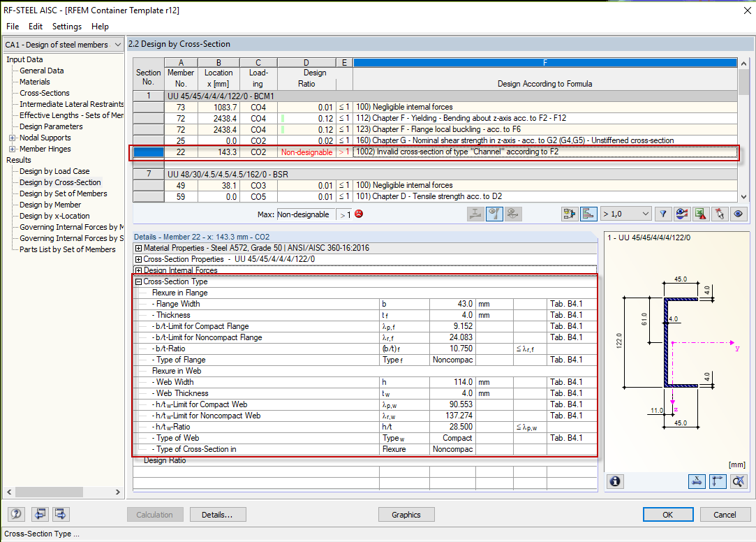Click the Excel export icon
Viewport: 756px width, 542px height.
[x=701, y=214]
